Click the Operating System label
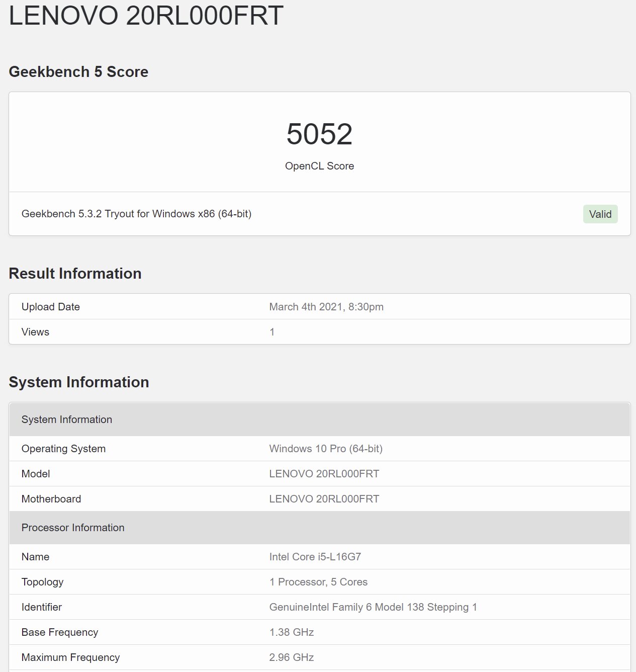 [63, 449]
